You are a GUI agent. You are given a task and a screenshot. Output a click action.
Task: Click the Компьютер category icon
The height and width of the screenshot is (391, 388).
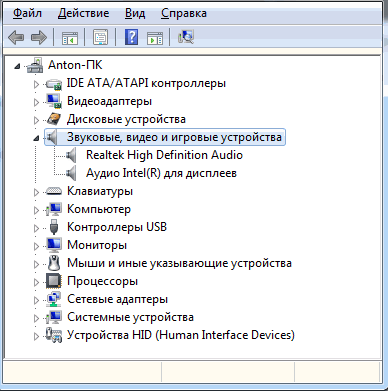point(54,209)
